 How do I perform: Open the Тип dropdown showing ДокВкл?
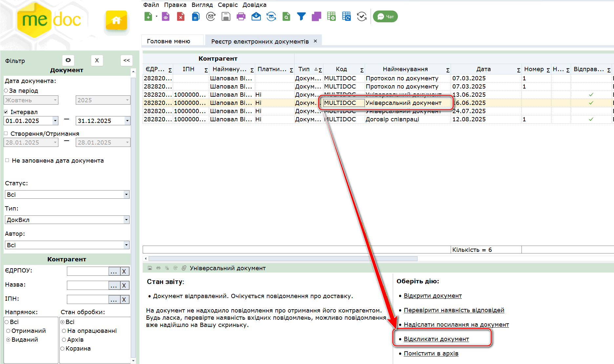tap(126, 220)
